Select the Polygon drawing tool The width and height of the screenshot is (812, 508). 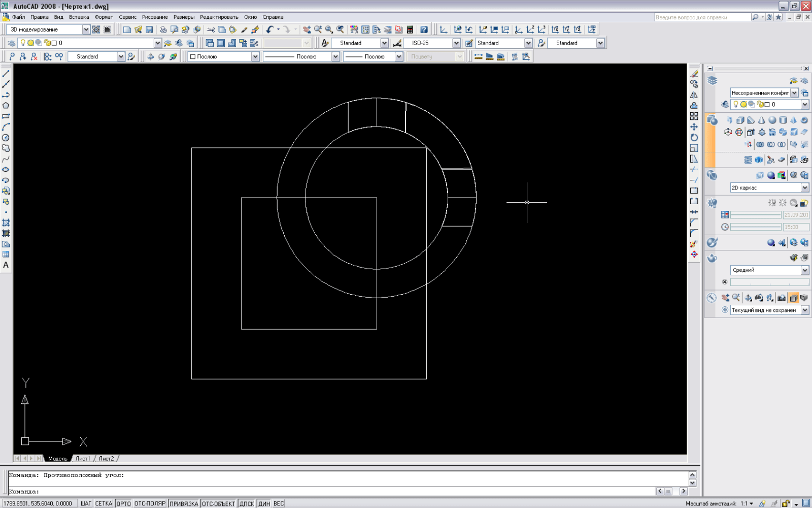(6, 106)
